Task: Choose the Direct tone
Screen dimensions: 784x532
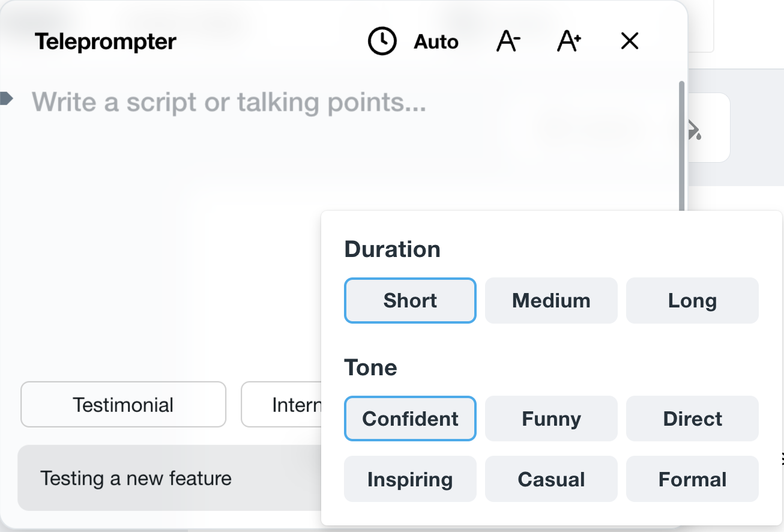Action: point(692,419)
